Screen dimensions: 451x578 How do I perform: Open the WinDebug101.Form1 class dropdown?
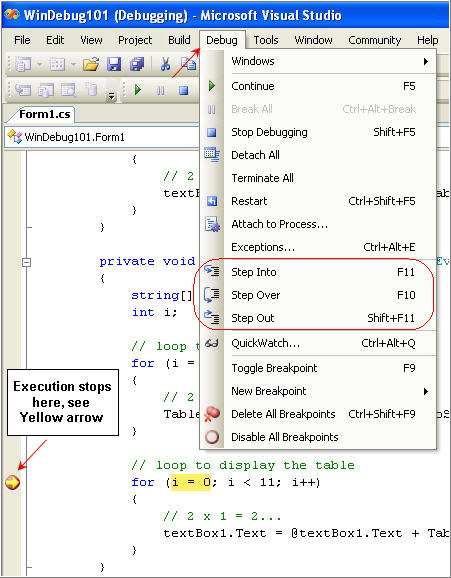pyautogui.click(x=103, y=137)
